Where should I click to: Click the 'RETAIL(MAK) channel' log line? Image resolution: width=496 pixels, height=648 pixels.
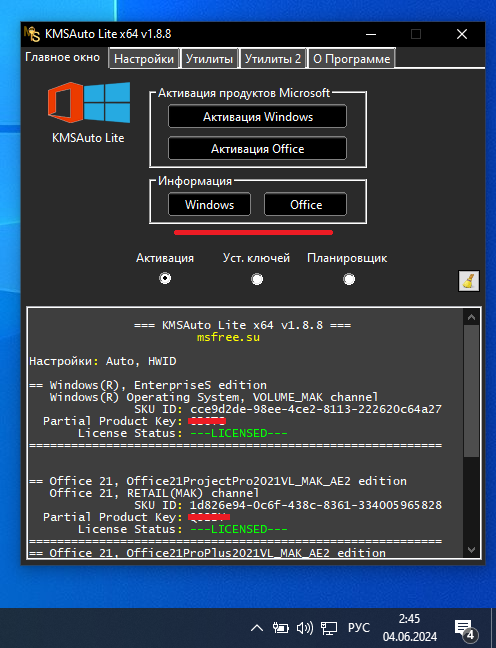pos(154,493)
